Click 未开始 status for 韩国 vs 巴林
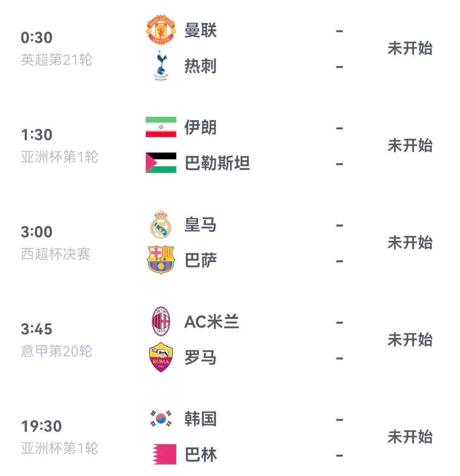This screenshot has height=476, width=460. tap(410, 437)
